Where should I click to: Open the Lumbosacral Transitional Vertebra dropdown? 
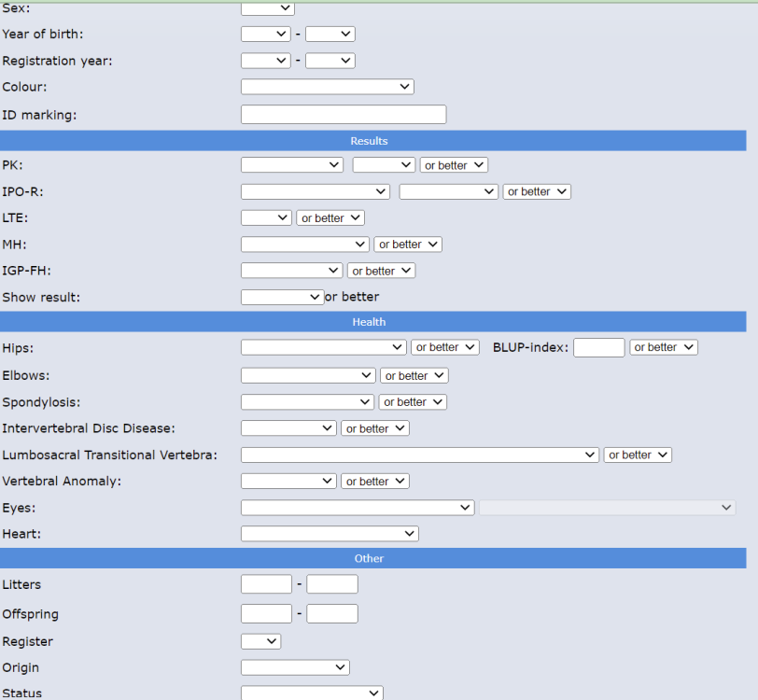pyautogui.click(x=419, y=455)
